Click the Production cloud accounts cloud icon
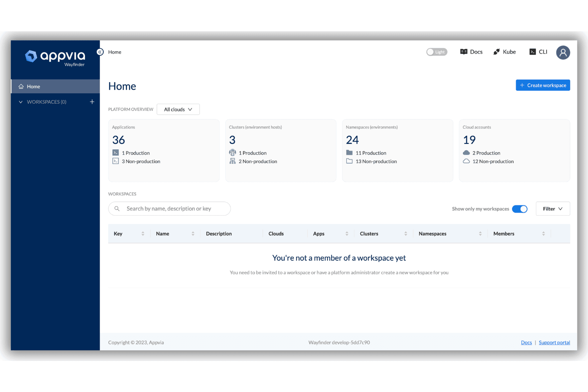Image resolution: width=588 pixels, height=392 pixels. click(x=466, y=153)
